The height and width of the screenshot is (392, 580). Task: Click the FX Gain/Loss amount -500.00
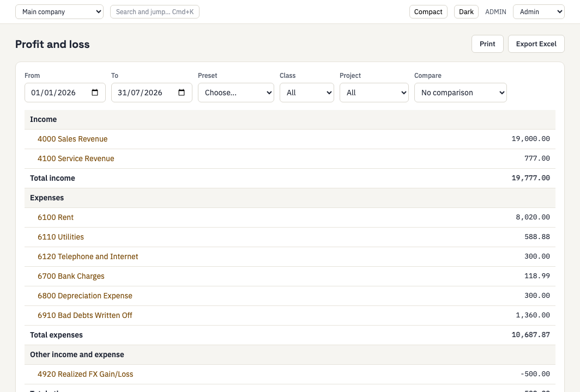(535, 374)
